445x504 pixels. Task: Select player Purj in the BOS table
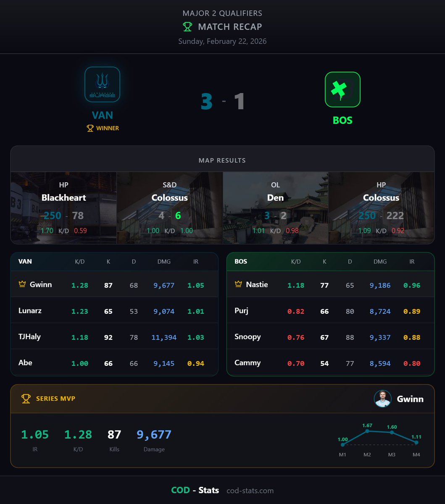tap(241, 311)
